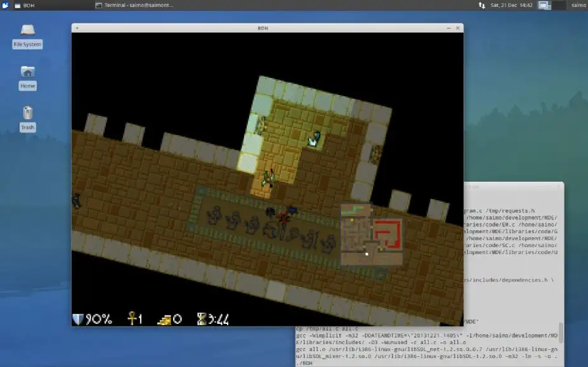Click the 90% health value
The width and height of the screenshot is (588, 367).
pyautogui.click(x=99, y=319)
